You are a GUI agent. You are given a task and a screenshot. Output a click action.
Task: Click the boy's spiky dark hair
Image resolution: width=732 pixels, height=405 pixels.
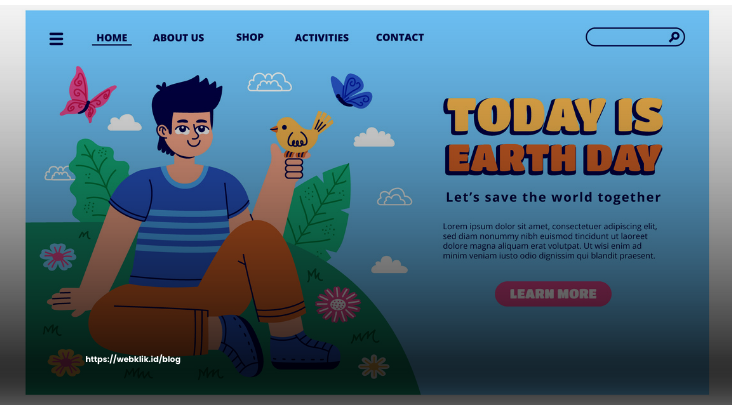point(186,100)
